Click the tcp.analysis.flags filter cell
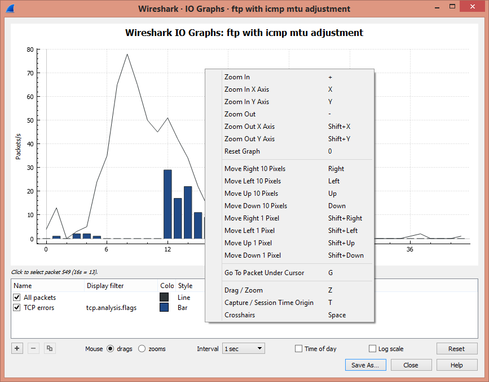The image size is (489, 382). (111, 308)
